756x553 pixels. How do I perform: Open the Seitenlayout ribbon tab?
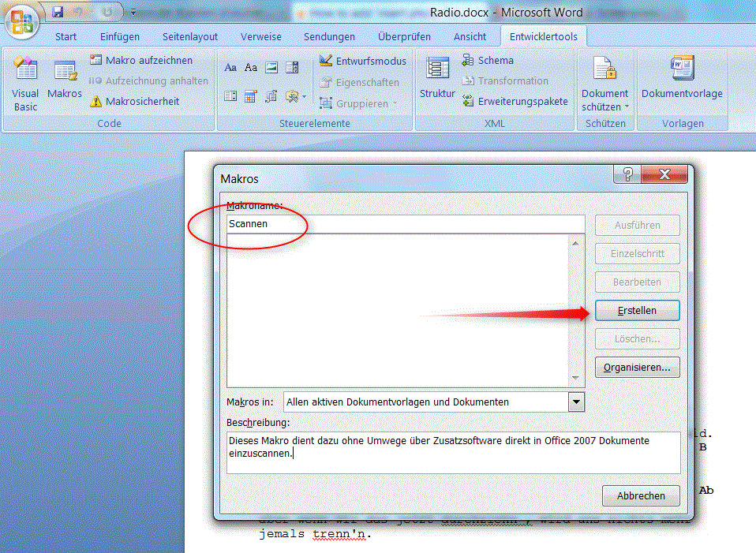tap(190, 36)
